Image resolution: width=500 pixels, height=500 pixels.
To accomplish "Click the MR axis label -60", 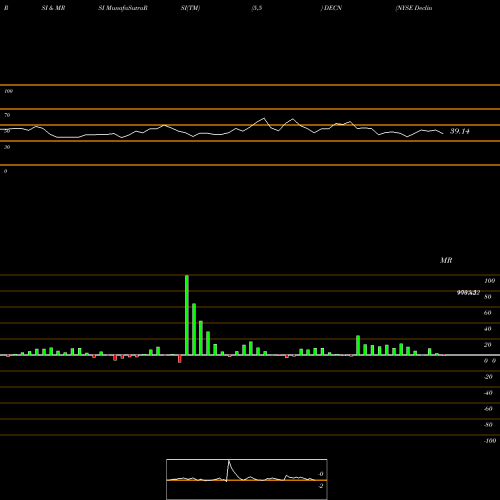I will coord(488,409).
